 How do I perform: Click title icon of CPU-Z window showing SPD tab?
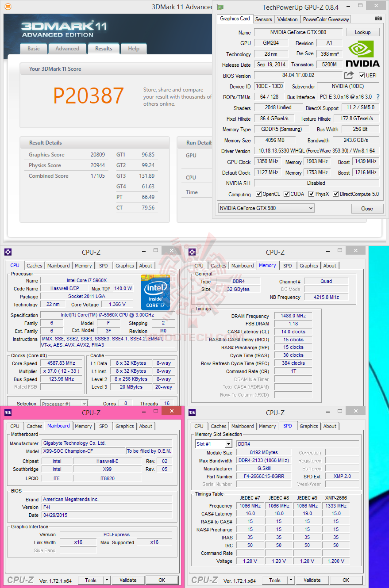tap(192, 412)
